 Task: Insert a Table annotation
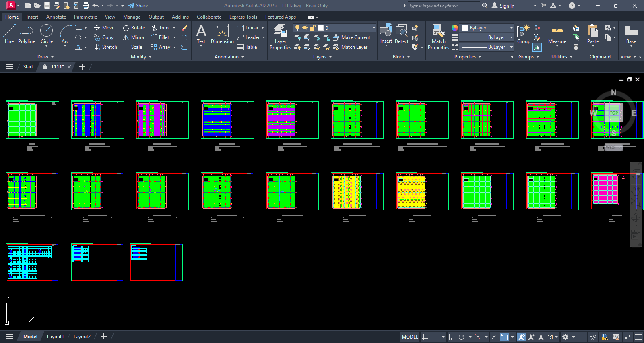click(247, 47)
